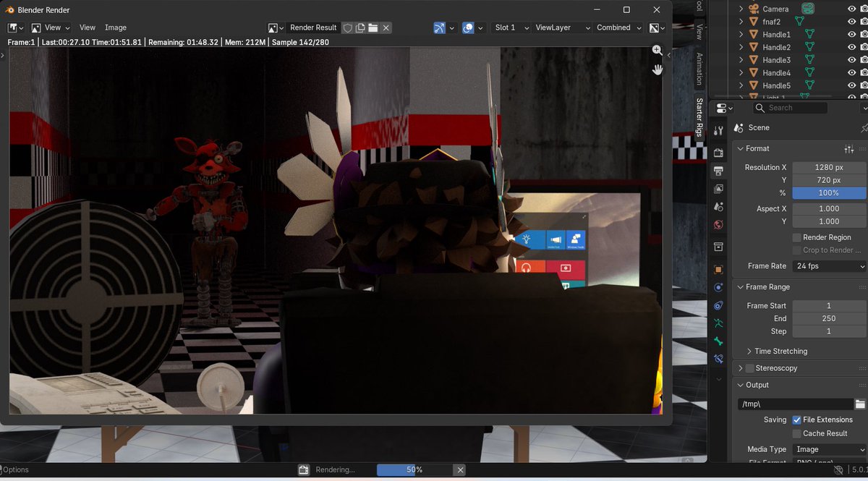Open the Tool properties tab
The width and height of the screenshot is (868, 481).
click(x=718, y=131)
